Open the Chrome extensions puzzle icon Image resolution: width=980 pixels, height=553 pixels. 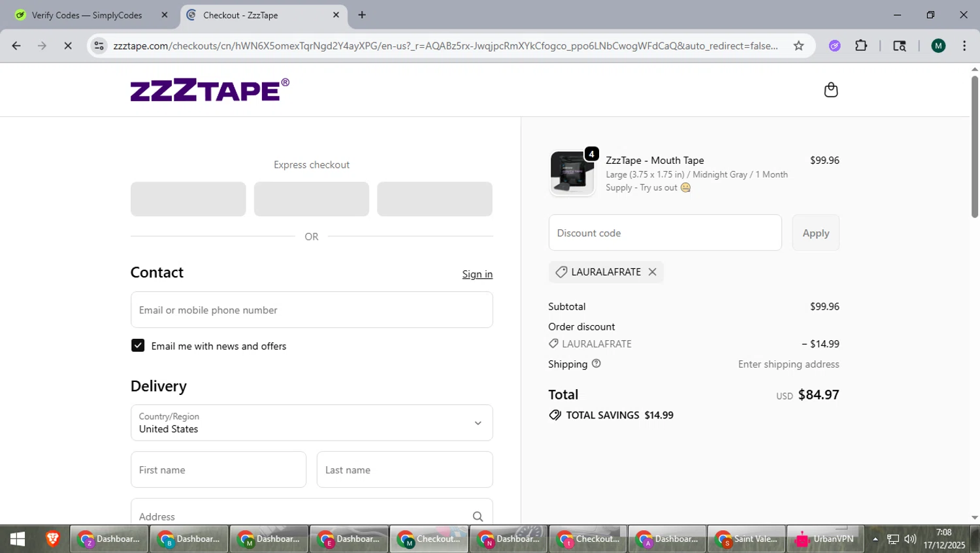(861, 46)
